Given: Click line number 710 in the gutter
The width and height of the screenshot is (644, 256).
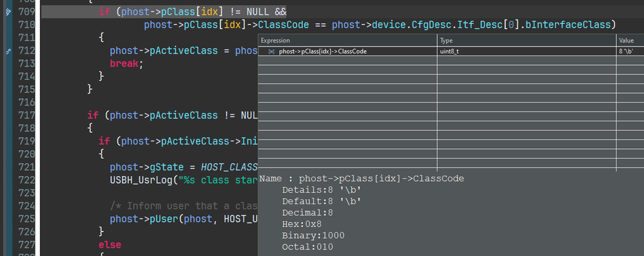Looking at the screenshot, I should coord(26,25).
